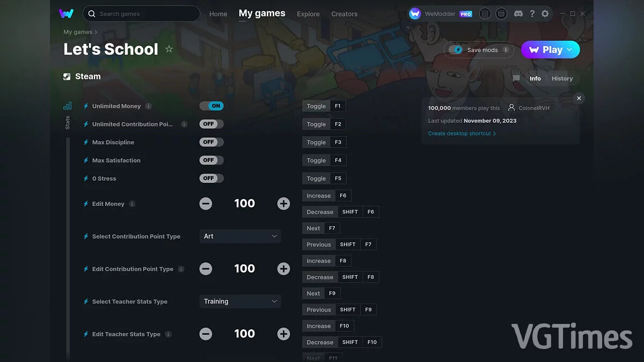The height and width of the screenshot is (362, 644).
Task: Click the Increase F10 hotkey button
Action: coord(328,326)
